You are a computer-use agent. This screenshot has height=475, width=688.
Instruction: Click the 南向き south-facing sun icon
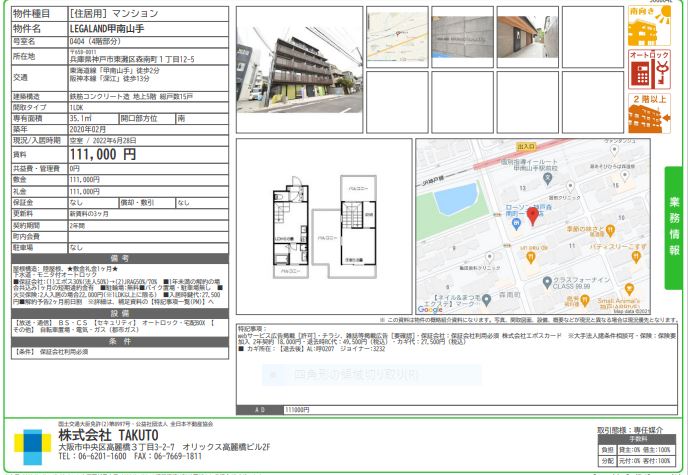click(x=649, y=25)
